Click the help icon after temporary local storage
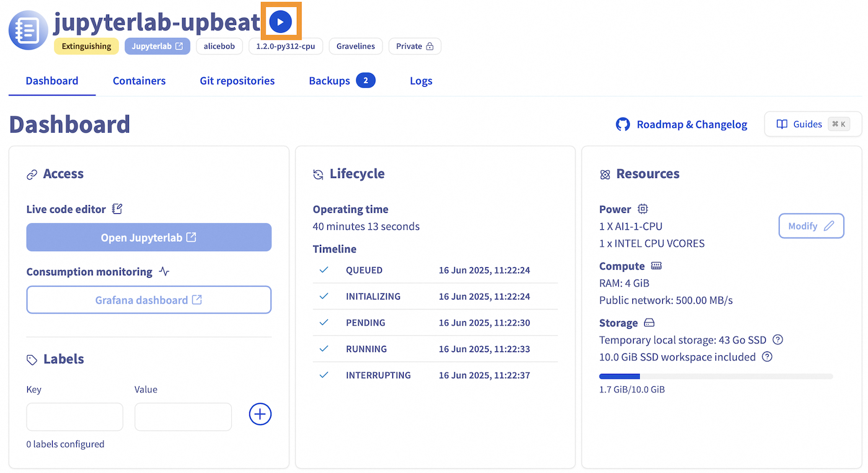Screen dimensions: 868x473 point(777,340)
